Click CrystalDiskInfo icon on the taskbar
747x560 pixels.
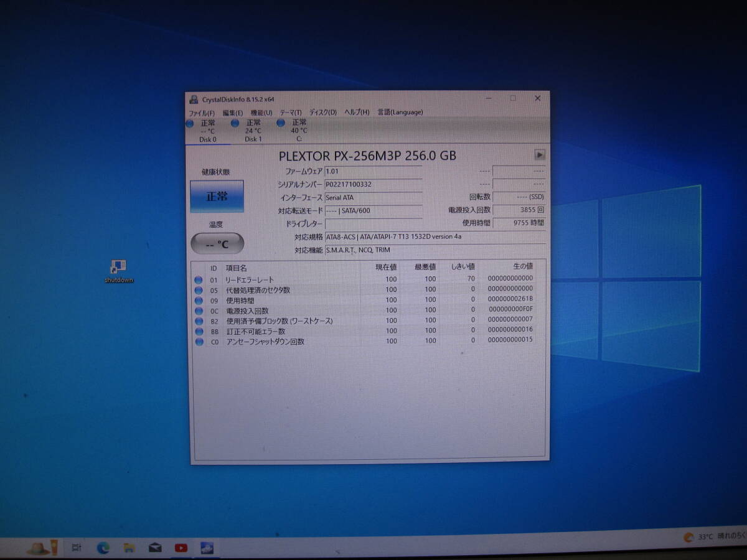(207, 548)
